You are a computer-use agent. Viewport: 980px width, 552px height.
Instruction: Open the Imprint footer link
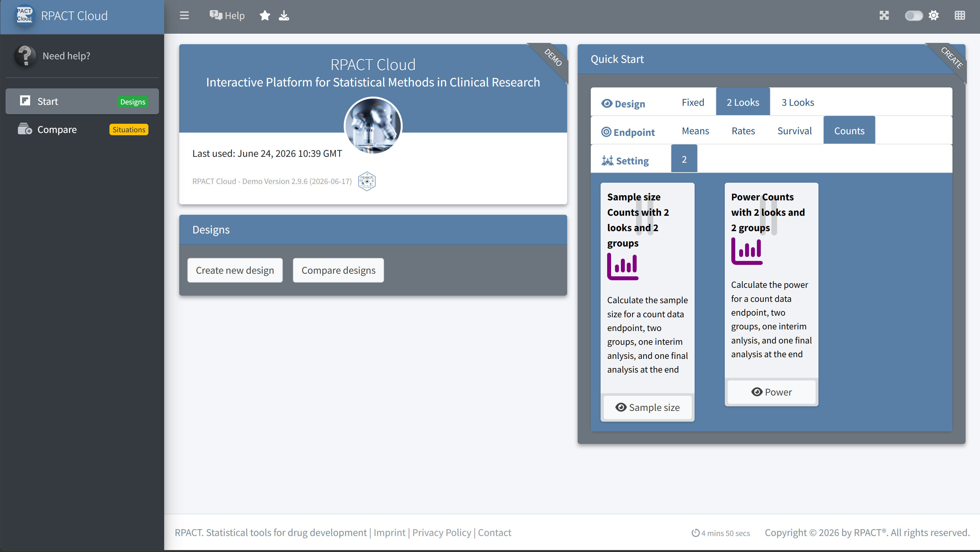click(389, 533)
